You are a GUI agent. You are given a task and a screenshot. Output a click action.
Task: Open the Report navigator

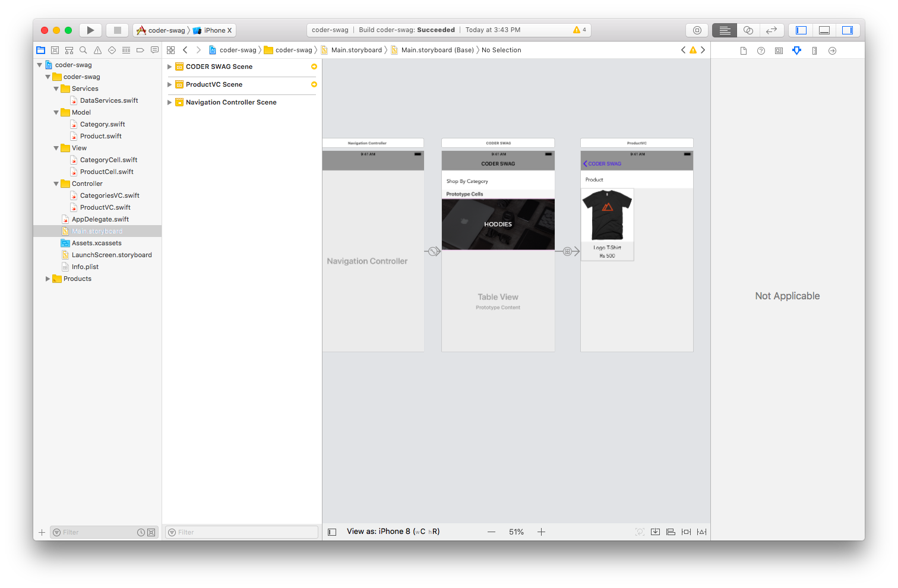coord(154,50)
